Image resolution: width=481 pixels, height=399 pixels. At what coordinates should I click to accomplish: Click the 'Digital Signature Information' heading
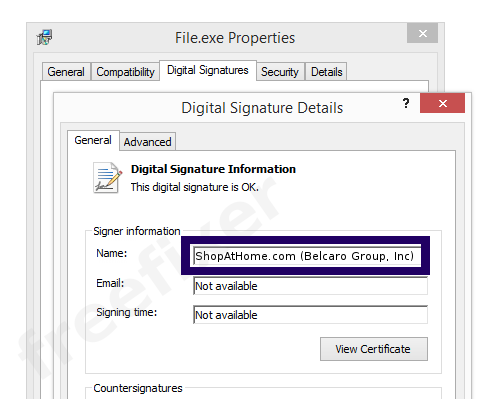coord(213,169)
